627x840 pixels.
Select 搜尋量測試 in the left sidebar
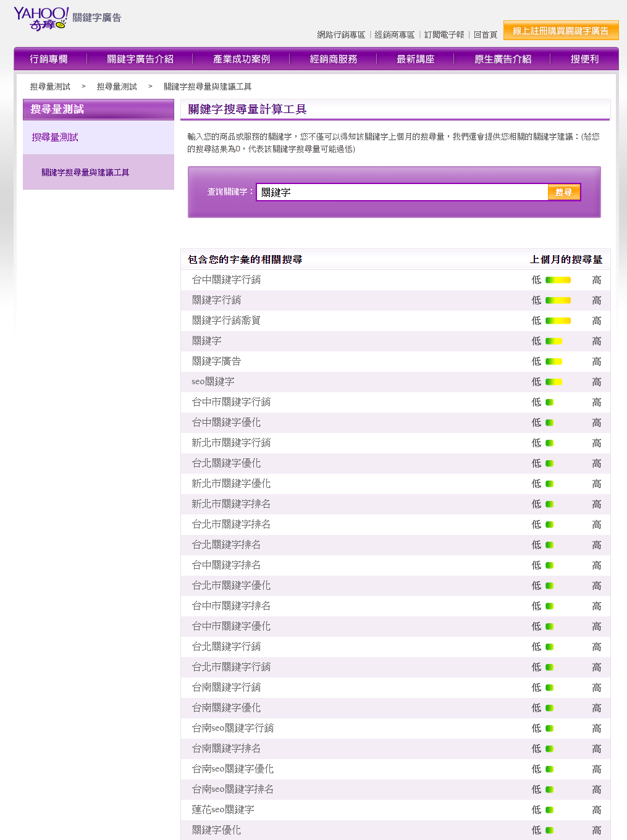click(x=55, y=137)
